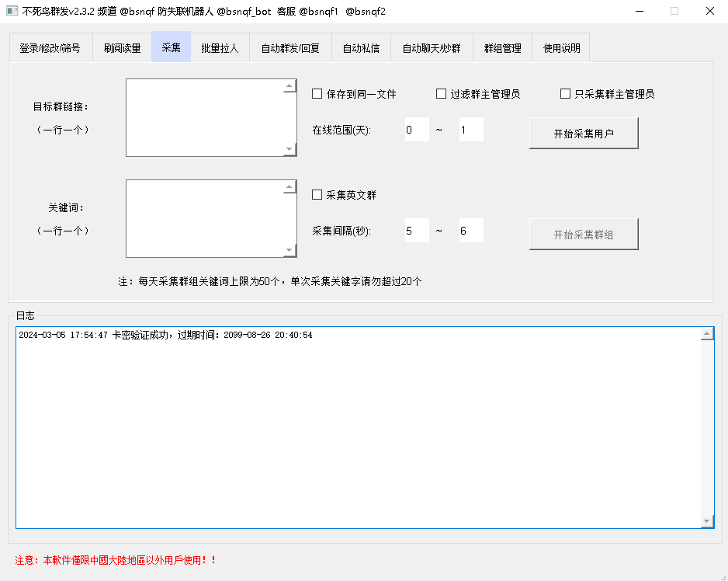Go to the 批量拉人 tab

(x=220, y=48)
